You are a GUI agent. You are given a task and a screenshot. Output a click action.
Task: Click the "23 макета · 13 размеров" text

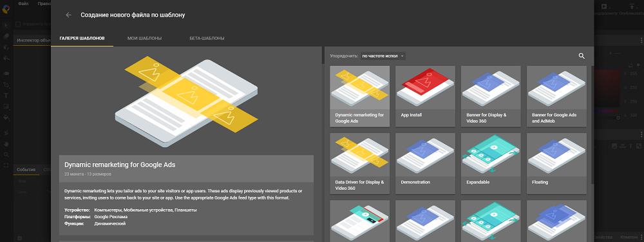point(88,174)
